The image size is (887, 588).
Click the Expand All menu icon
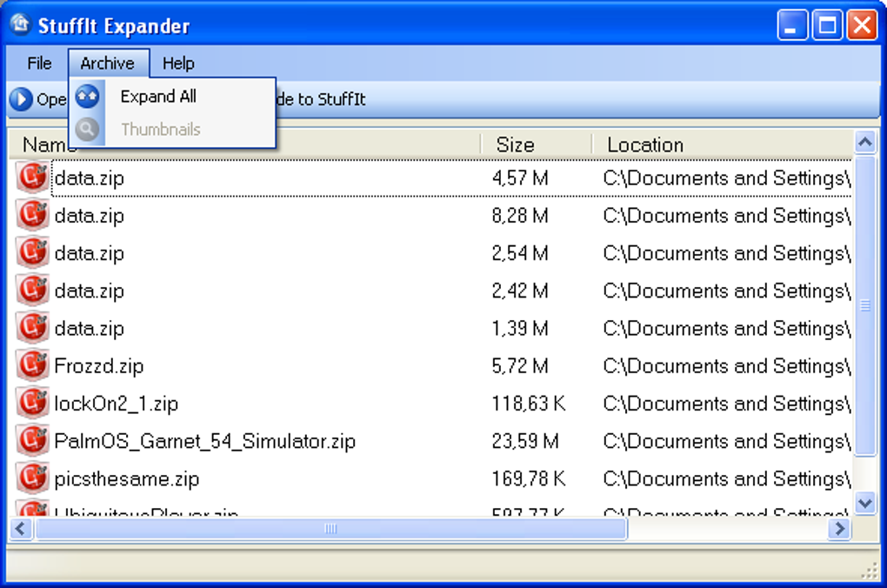pyautogui.click(x=87, y=97)
